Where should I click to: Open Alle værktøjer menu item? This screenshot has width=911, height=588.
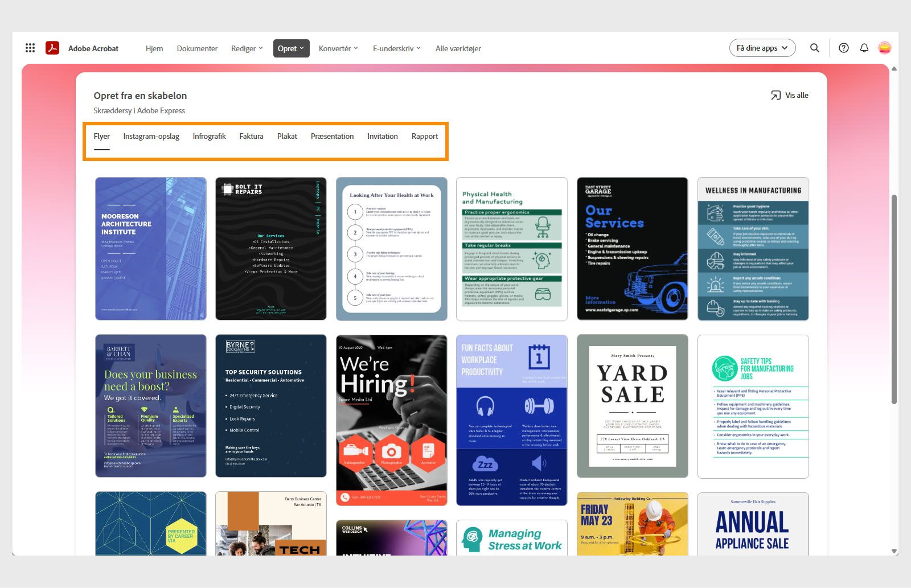[458, 48]
